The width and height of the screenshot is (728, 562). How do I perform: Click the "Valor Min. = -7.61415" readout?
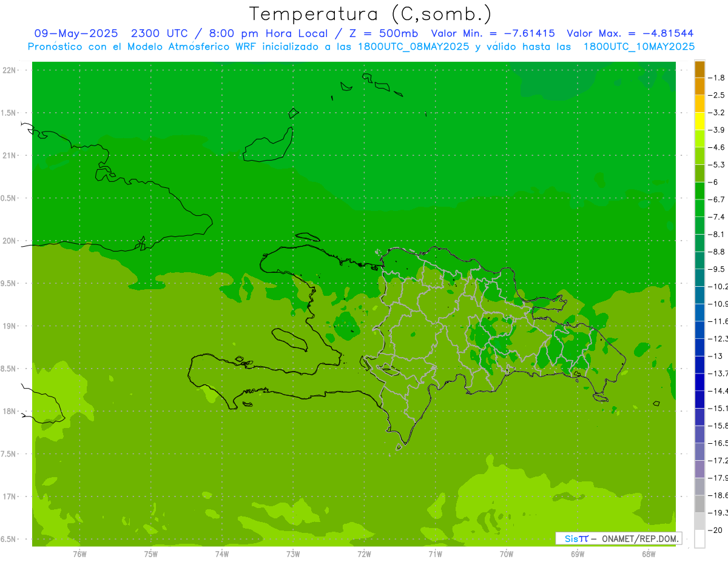coord(493,33)
